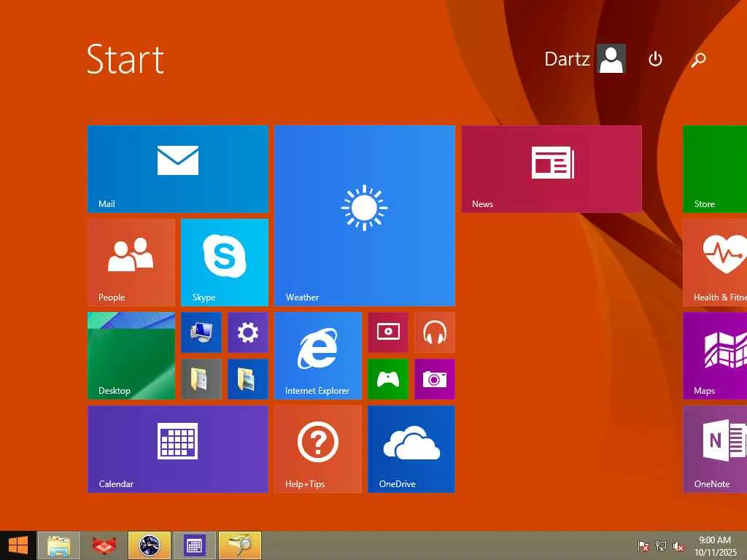Screen dimensions: 747x560
Task: Open the PC settings gear tile
Action: coord(248,332)
